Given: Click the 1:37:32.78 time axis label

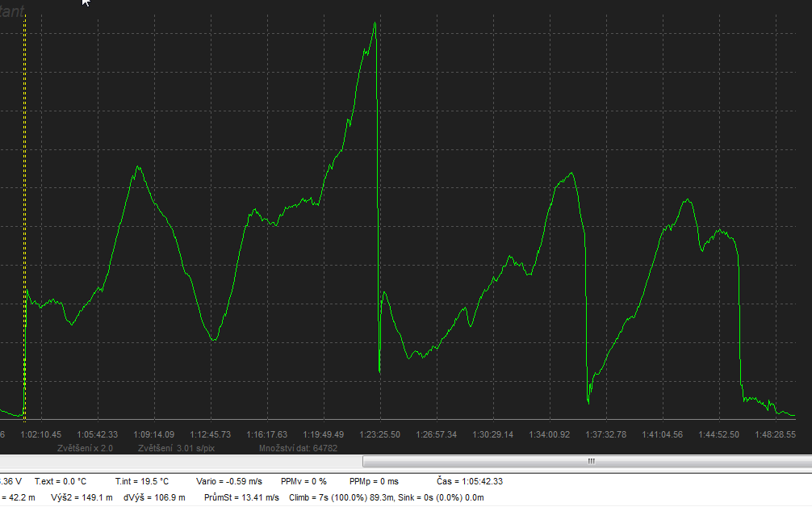Looking at the screenshot, I should (x=605, y=434).
